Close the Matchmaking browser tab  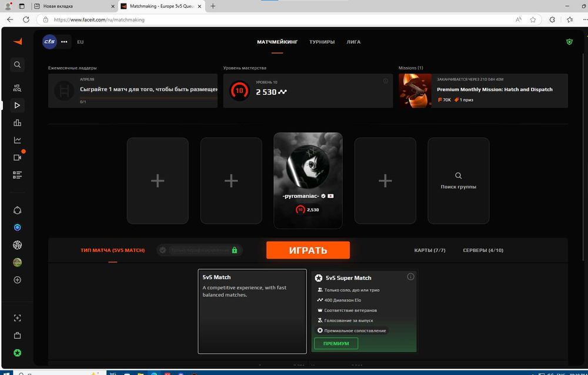[x=199, y=6]
